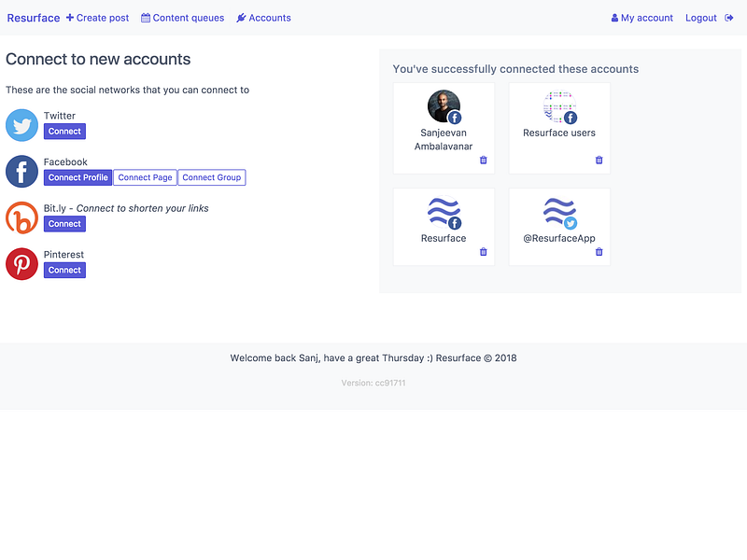Viewport: 747px width, 560px height.
Task: Click the Resurface brand link
Action: (34, 18)
